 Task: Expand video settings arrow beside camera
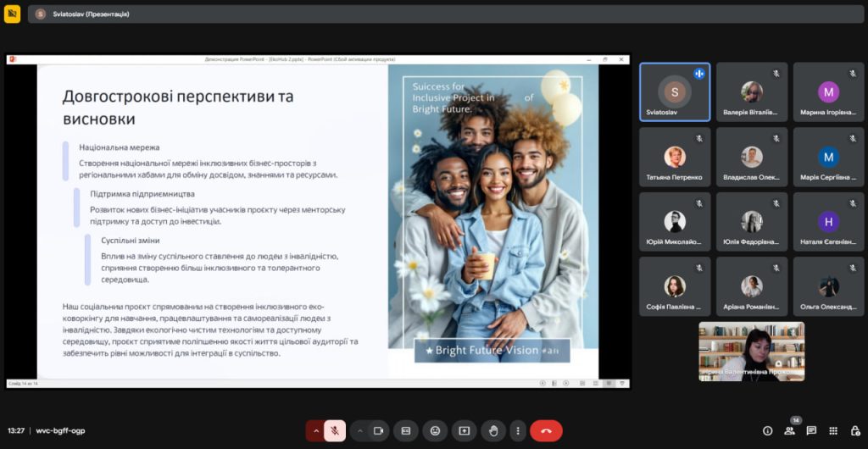click(x=359, y=430)
